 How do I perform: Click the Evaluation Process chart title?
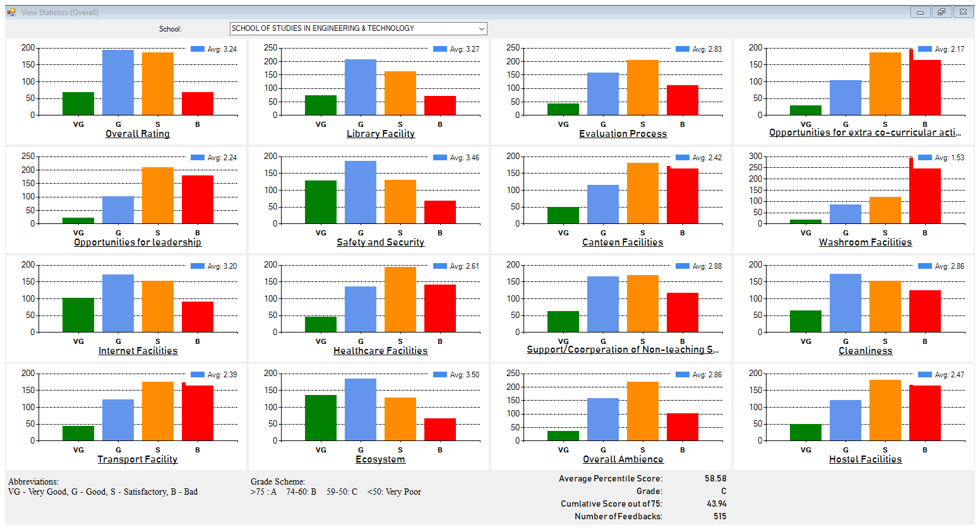pyautogui.click(x=623, y=134)
